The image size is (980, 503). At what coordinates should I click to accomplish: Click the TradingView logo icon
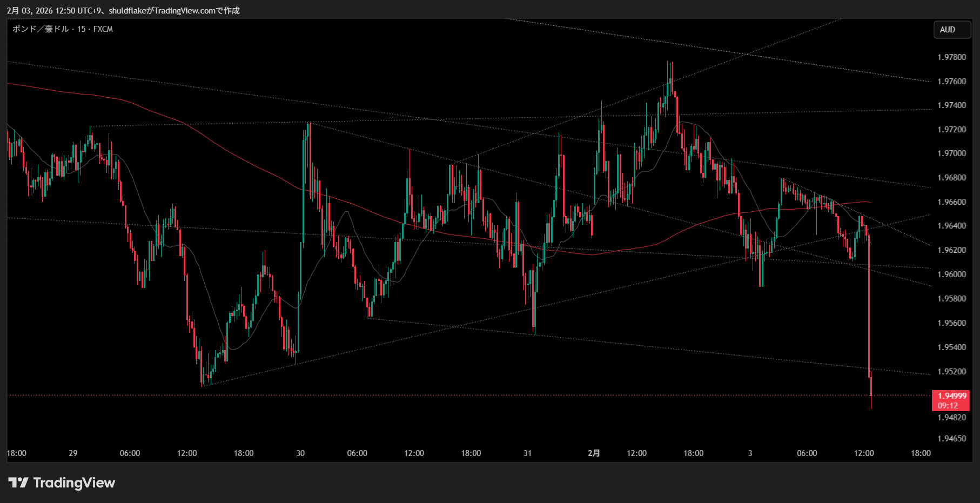point(18,482)
